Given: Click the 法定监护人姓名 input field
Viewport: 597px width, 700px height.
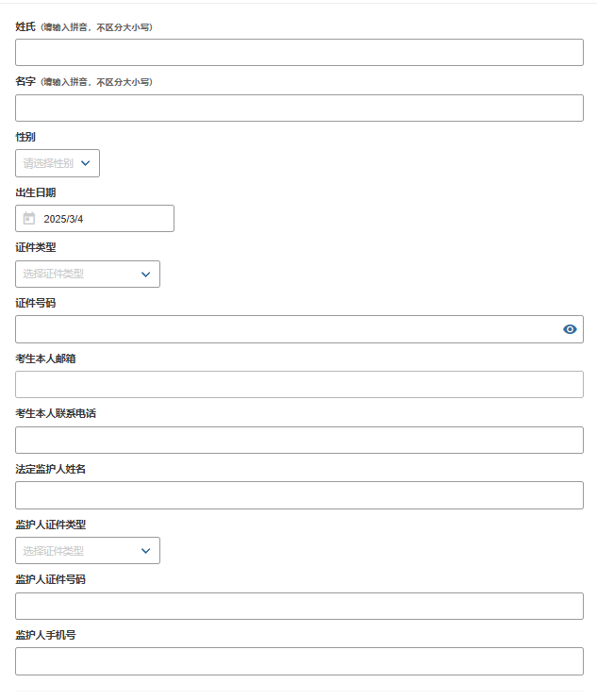Looking at the screenshot, I should (x=299, y=495).
